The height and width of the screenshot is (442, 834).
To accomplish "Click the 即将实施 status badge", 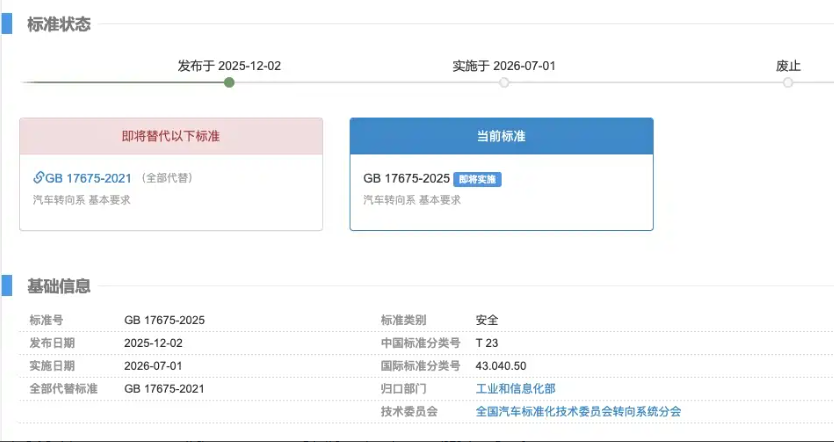I will [x=477, y=179].
